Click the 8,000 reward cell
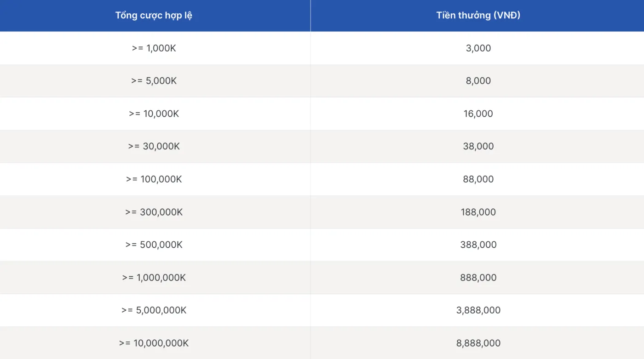Image resolution: width=644 pixels, height=359 pixels. (x=478, y=81)
